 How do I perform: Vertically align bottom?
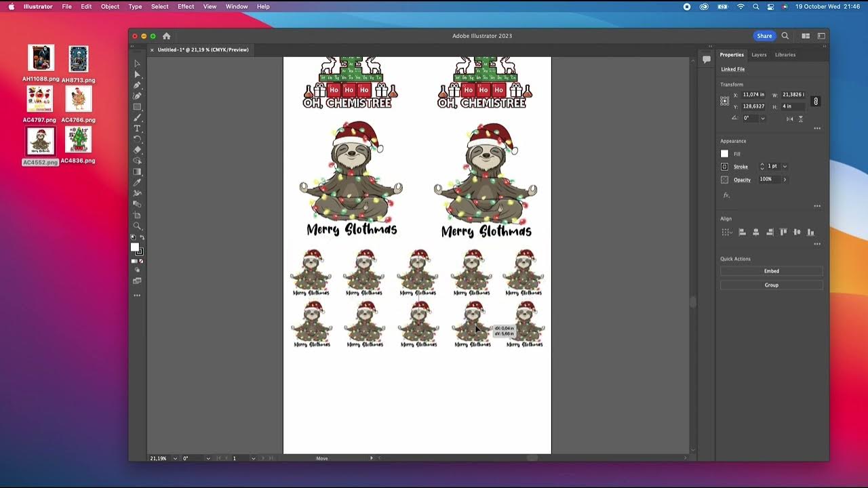810,232
